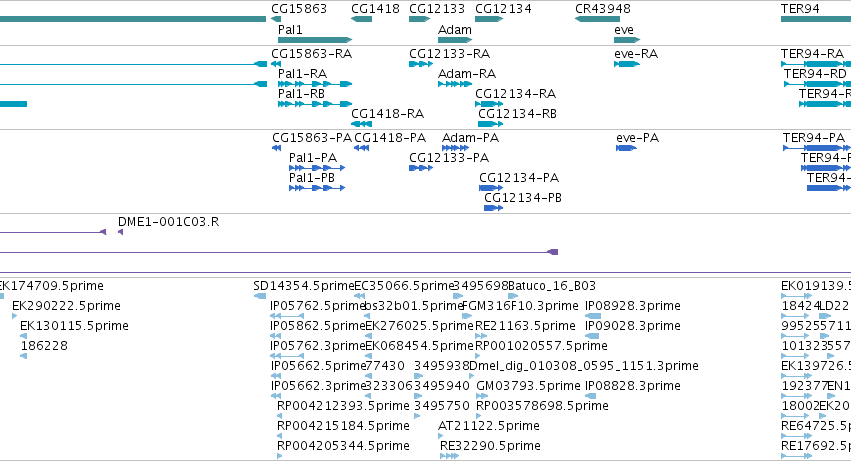851x461 pixels.
Task: Click the CG12133-PA protein label
Action: [x=449, y=158]
